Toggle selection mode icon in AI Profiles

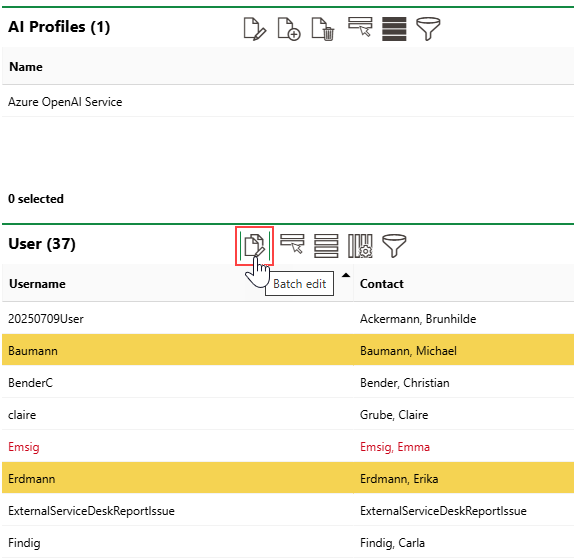click(360, 27)
